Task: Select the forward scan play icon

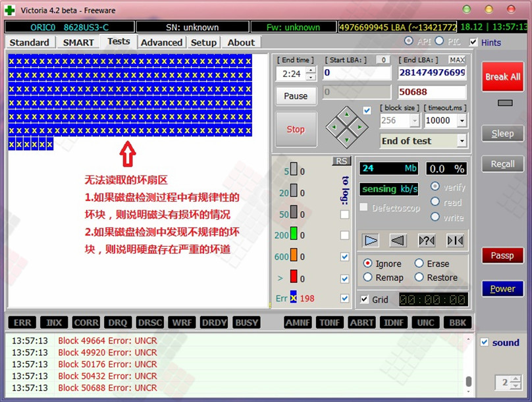Action: click(371, 241)
